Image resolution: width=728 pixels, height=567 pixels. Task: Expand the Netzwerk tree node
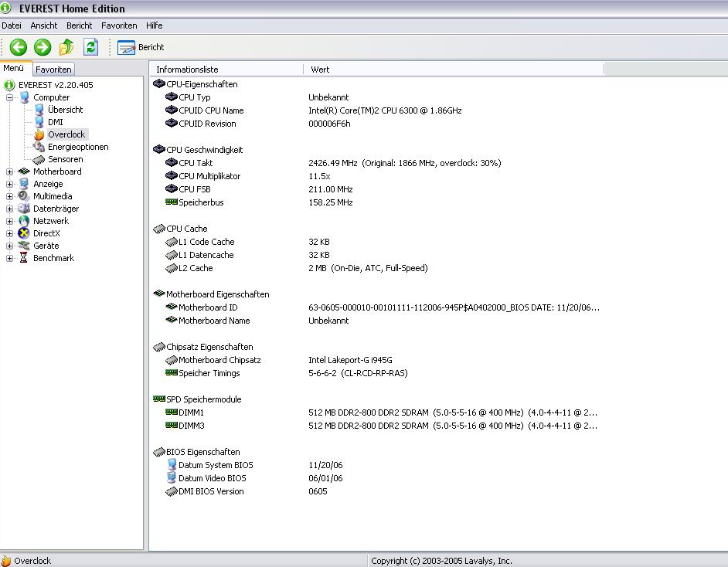(x=9, y=222)
